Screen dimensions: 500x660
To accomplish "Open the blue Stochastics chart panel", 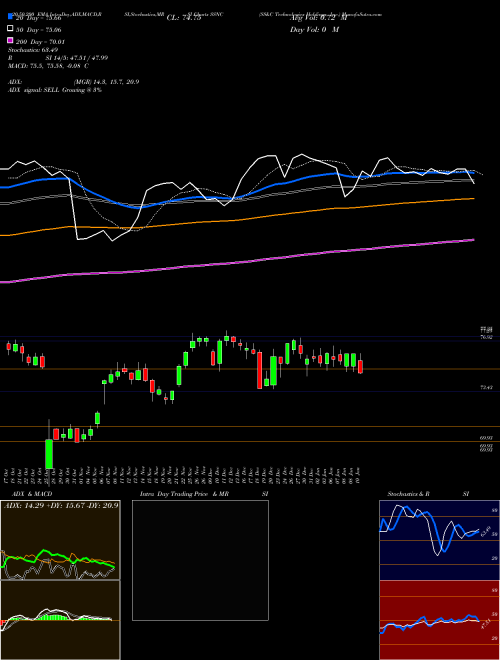I will click(x=439, y=540).
